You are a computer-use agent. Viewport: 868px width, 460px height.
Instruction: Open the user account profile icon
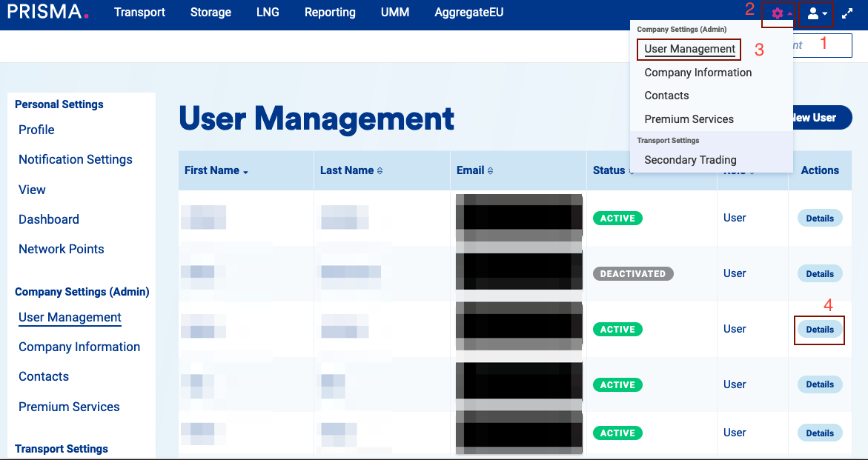[817, 13]
